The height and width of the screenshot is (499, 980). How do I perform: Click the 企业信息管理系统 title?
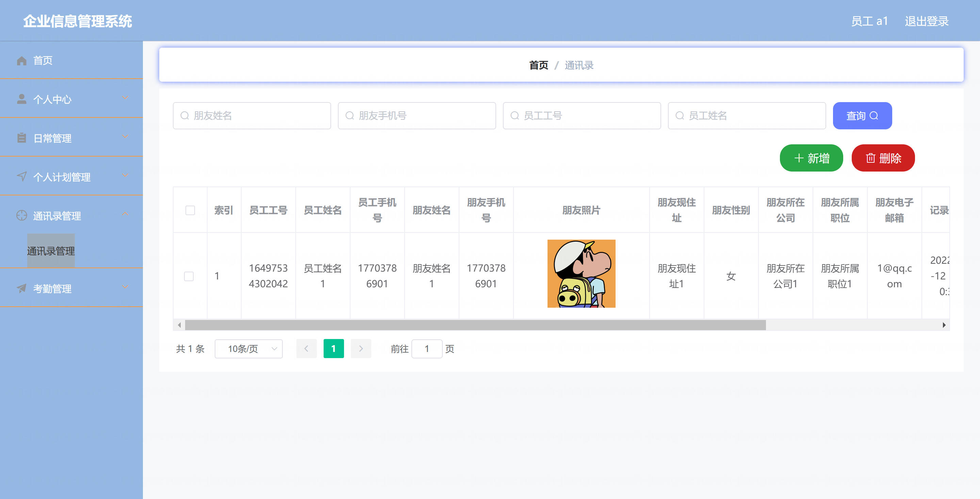point(77,21)
